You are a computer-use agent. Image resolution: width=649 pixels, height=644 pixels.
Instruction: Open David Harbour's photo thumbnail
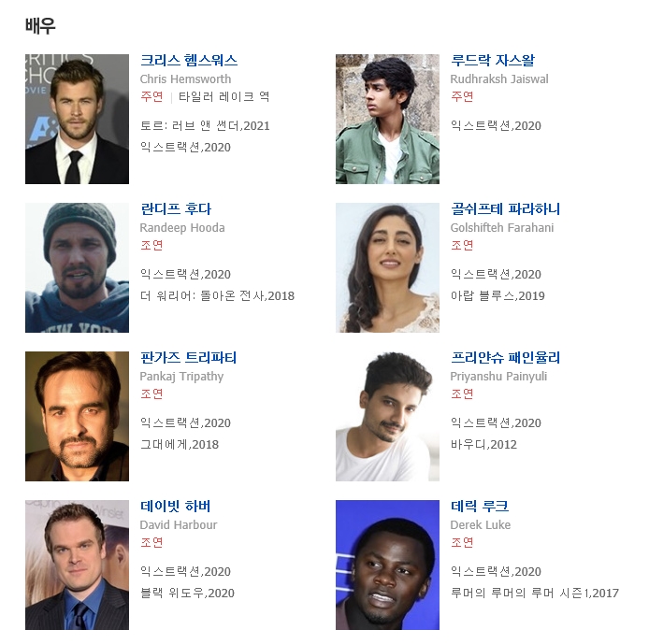point(77,565)
